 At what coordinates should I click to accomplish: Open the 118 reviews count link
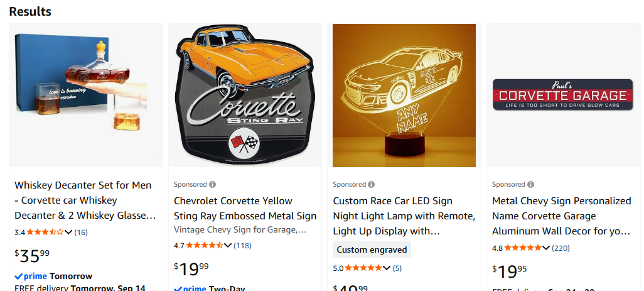242,246
